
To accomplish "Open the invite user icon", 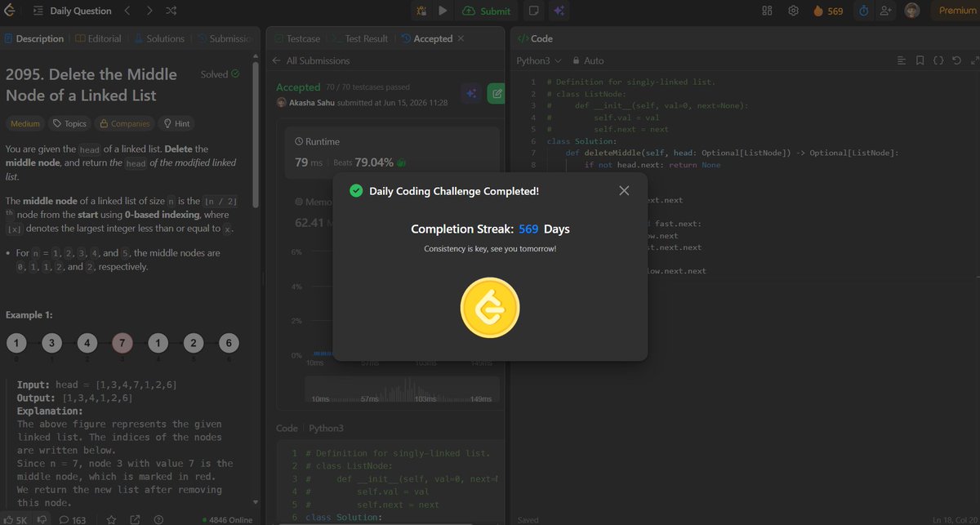I will coord(886,11).
